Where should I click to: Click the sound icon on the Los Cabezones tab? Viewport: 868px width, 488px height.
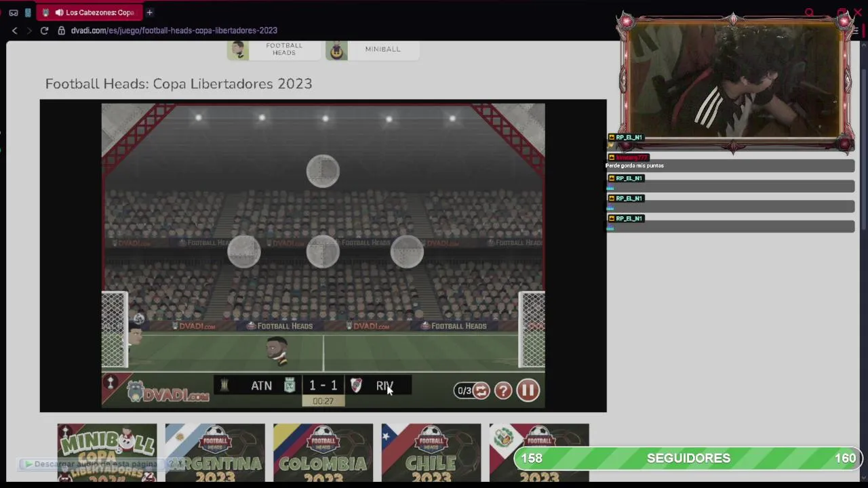coord(59,12)
